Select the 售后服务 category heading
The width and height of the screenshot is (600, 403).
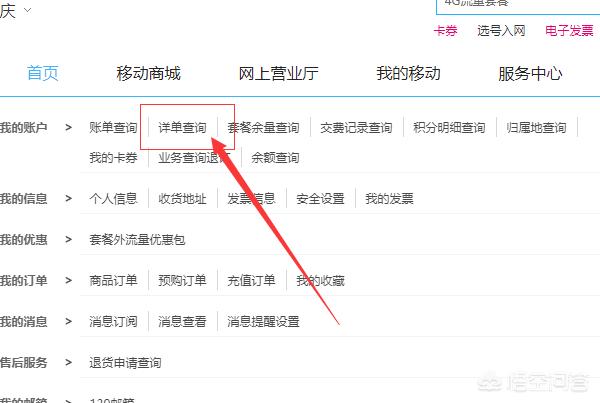pyautogui.click(x=23, y=362)
